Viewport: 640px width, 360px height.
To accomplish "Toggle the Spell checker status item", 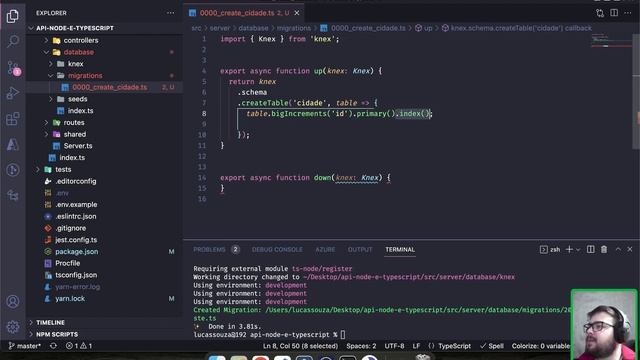I will click(492, 346).
